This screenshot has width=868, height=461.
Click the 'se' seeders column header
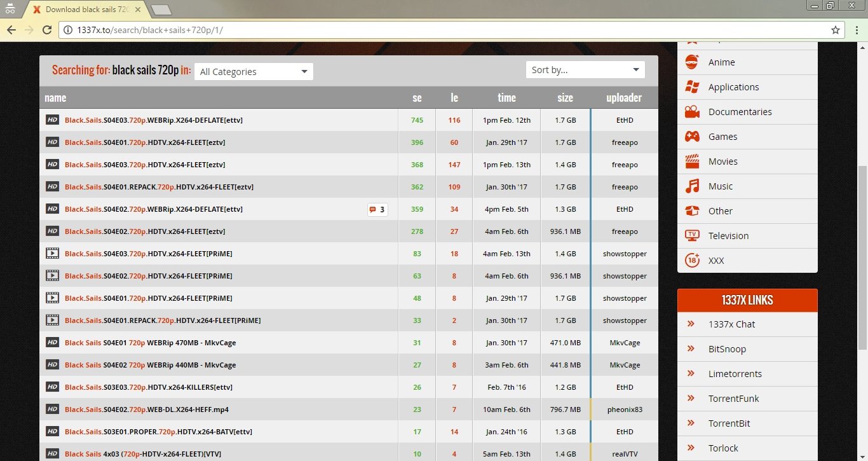417,97
